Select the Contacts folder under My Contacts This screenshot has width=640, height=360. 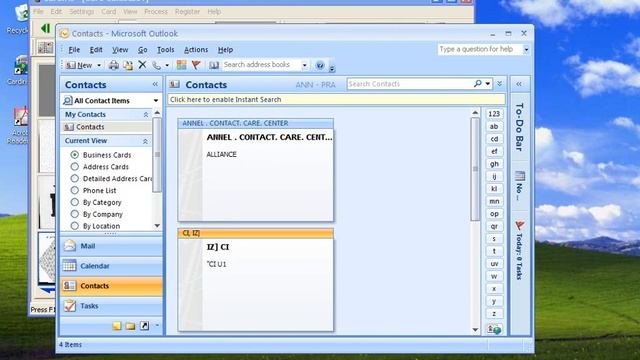(x=90, y=127)
